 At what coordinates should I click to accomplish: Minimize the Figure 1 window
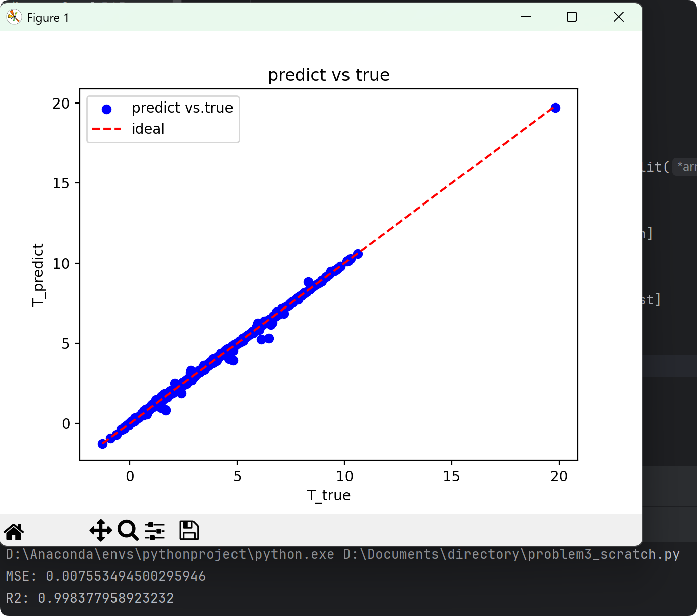(526, 17)
